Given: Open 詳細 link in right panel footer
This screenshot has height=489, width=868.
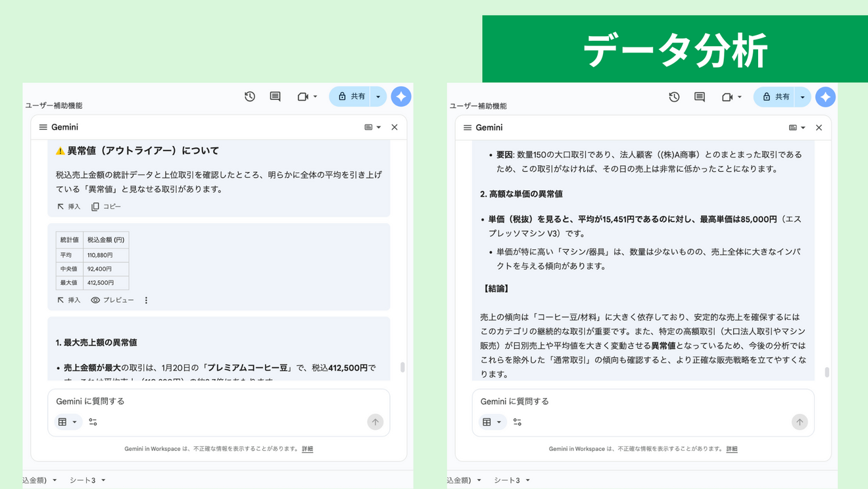Looking at the screenshot, I should (732, 449).
